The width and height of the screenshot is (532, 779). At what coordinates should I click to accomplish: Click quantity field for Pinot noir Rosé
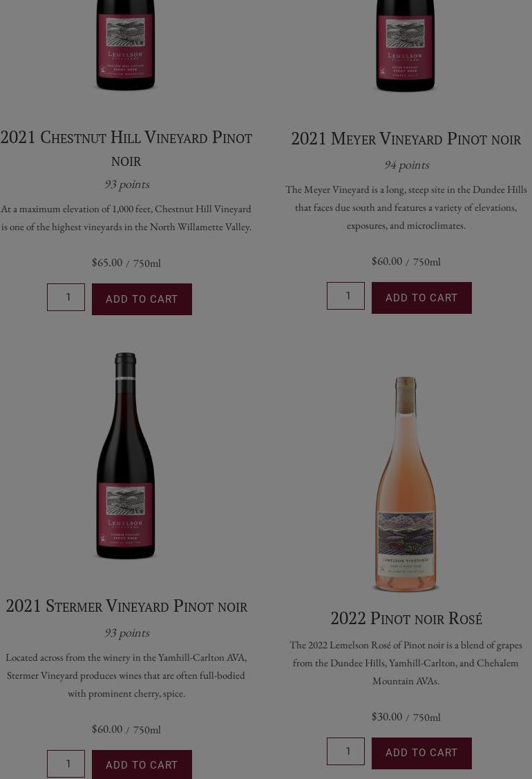tap(345, 751)
